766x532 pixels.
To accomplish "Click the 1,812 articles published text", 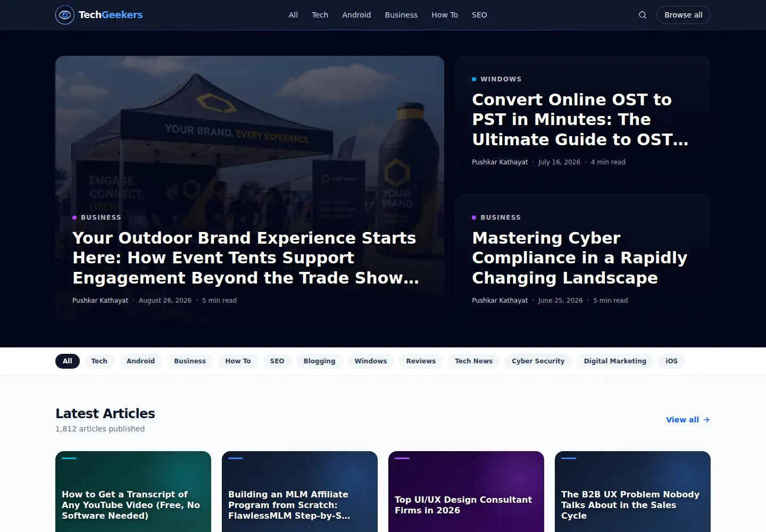I will tap(100, 429).
